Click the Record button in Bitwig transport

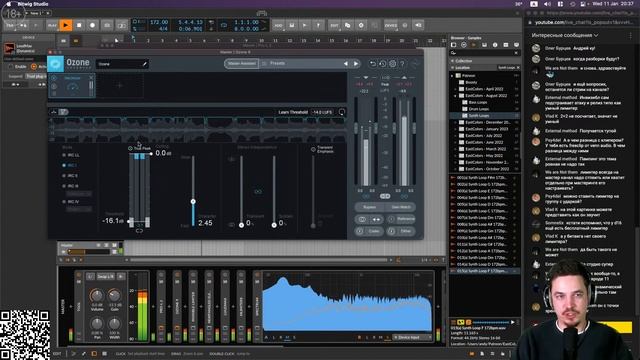click(x=93, y=25)
